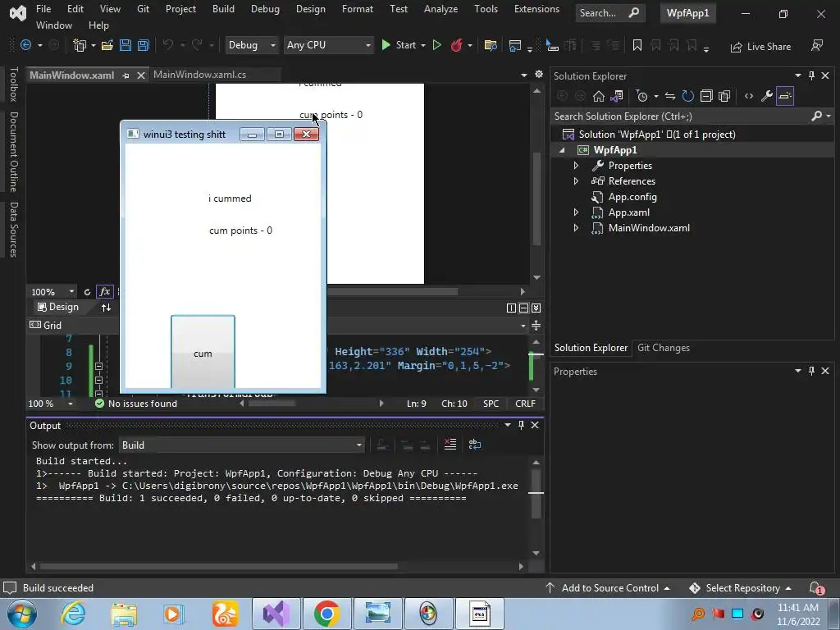
Task: Click the cum button in running app
Action: (x=203, y=352)
